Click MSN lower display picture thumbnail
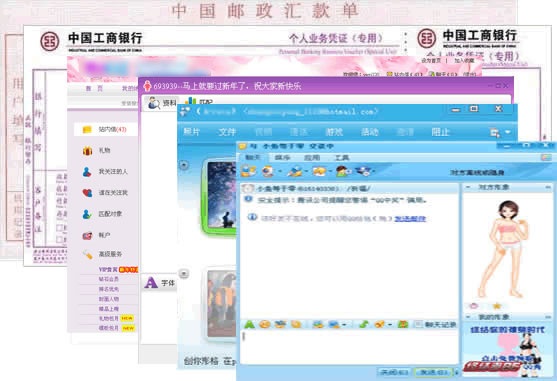This screenshot has width=557, height=381. click(x=220, y=305)
